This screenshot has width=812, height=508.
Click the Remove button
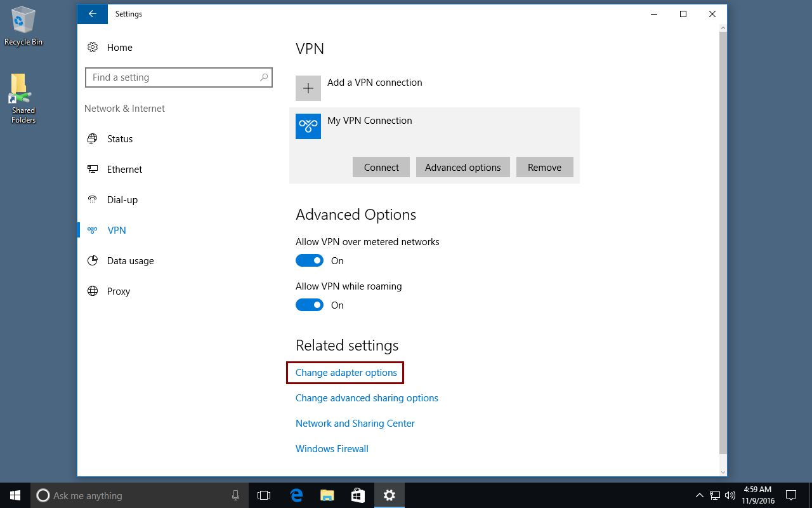click(545, 167)
